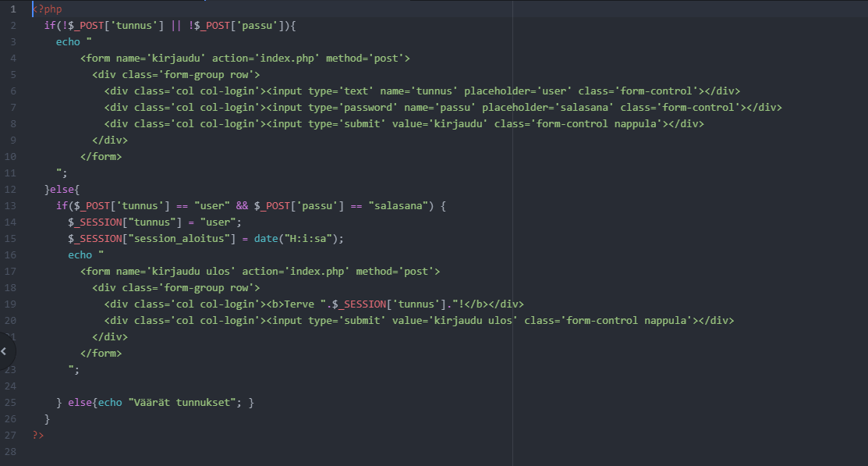Click the closing ?> tag
This screenshot has width=868, height=466.
[38, 435]
